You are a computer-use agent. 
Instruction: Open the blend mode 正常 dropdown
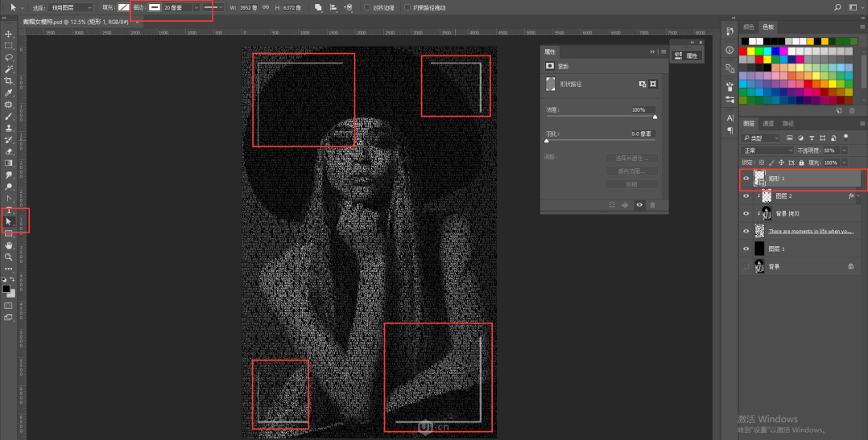pyautogui.click(x=768, y=150)
